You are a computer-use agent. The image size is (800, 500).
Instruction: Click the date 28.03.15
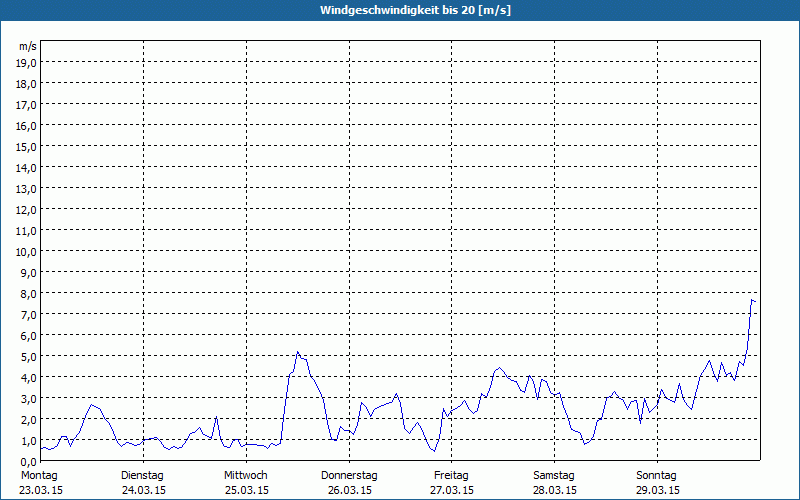(x=555, y=490)
